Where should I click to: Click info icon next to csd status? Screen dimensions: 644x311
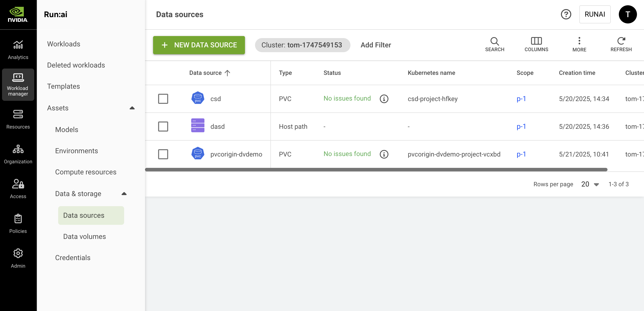point(384,99)
